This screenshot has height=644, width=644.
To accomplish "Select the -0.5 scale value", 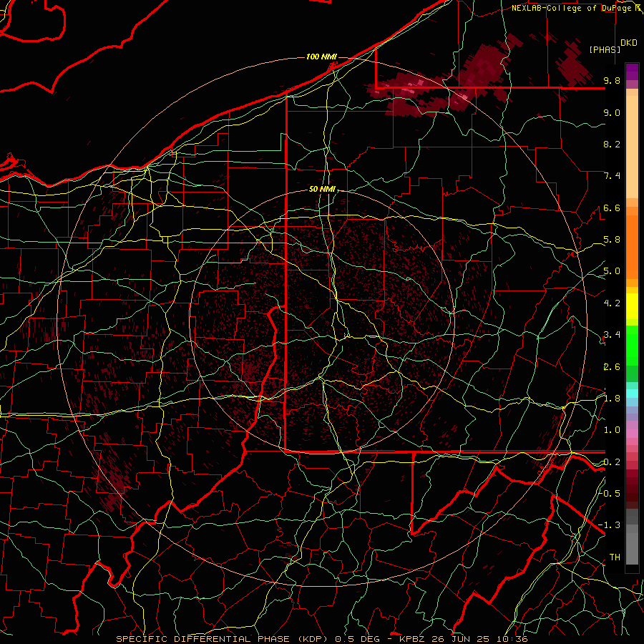I will point(610,493).
